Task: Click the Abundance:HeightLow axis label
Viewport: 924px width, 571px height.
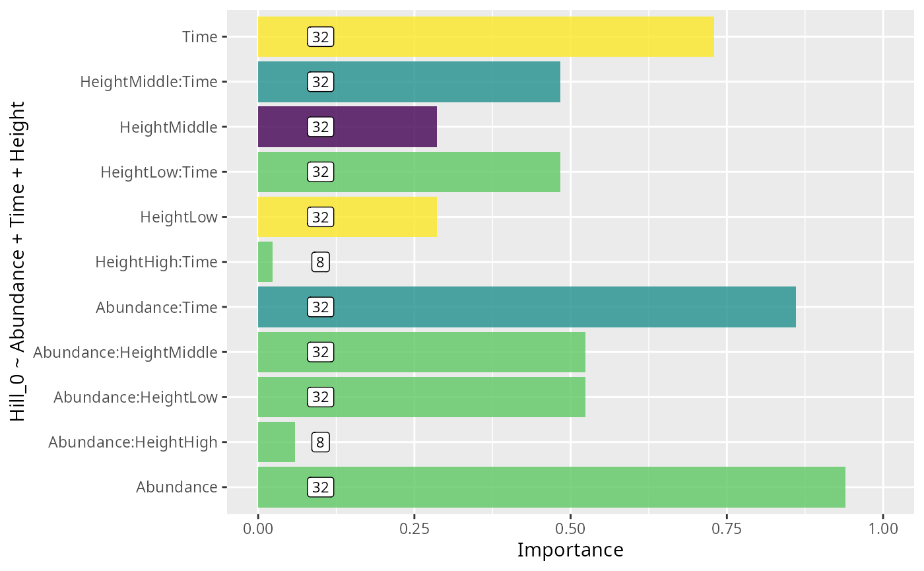Action: (x=135, y=397)
